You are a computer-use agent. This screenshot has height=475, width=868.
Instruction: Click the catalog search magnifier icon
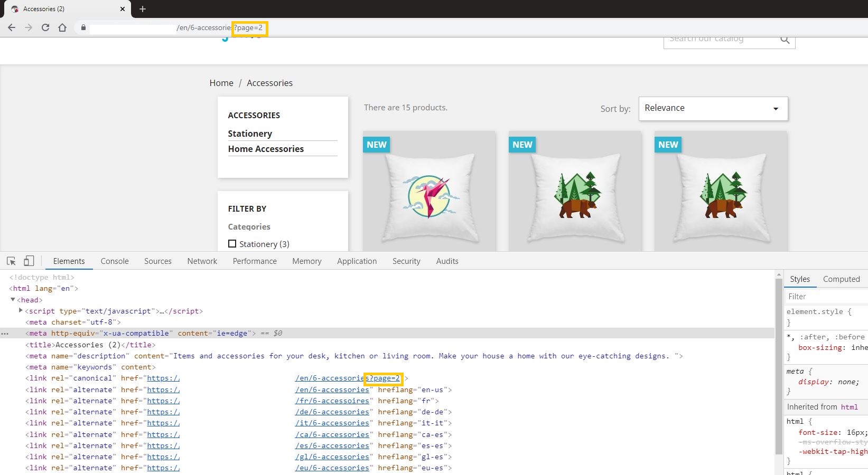click(x=785, y=40)
